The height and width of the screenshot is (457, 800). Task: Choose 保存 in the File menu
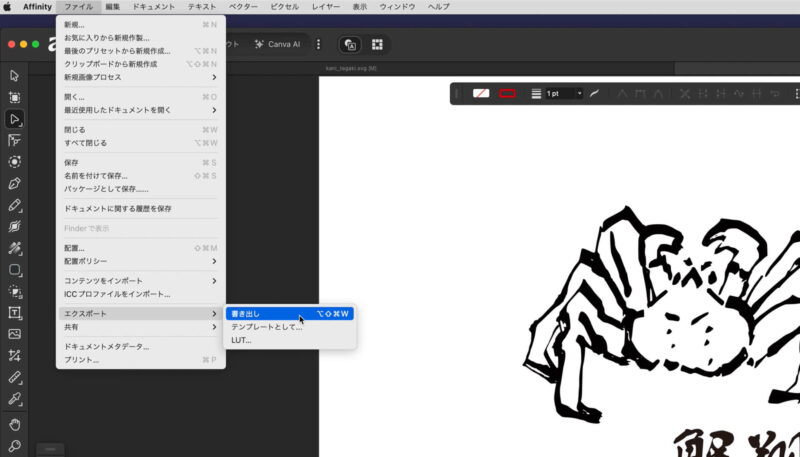click(141, 163)
